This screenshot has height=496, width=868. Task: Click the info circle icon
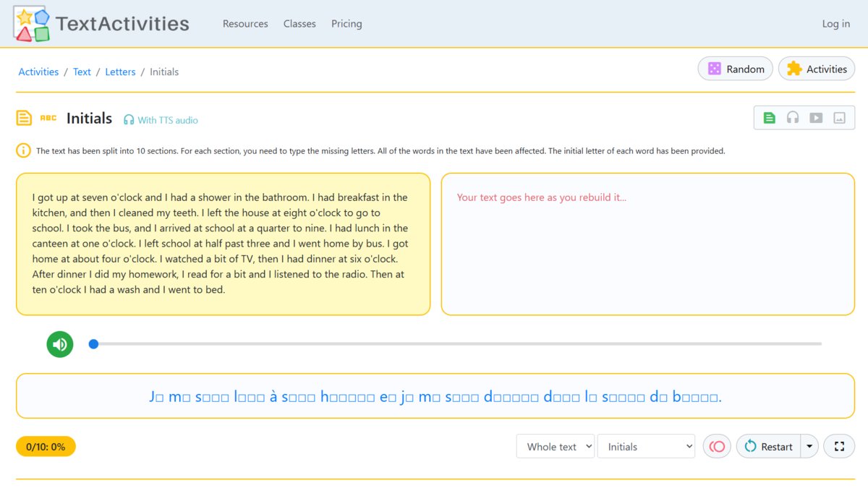click(23, 151)
